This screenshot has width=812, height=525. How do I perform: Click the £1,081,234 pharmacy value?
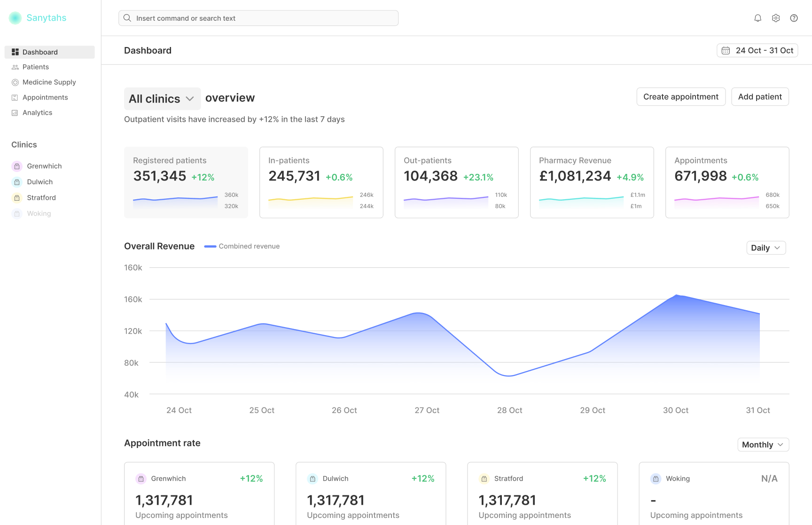point(575,176)
